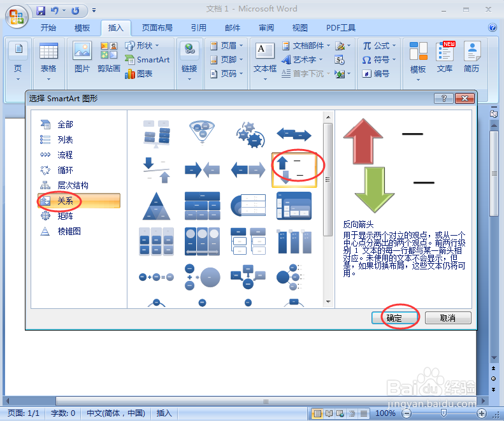Pick the Diverging Arrows layout
This screenshot has width=504, height=421.
pyautogui.click(x=248, y=169)
